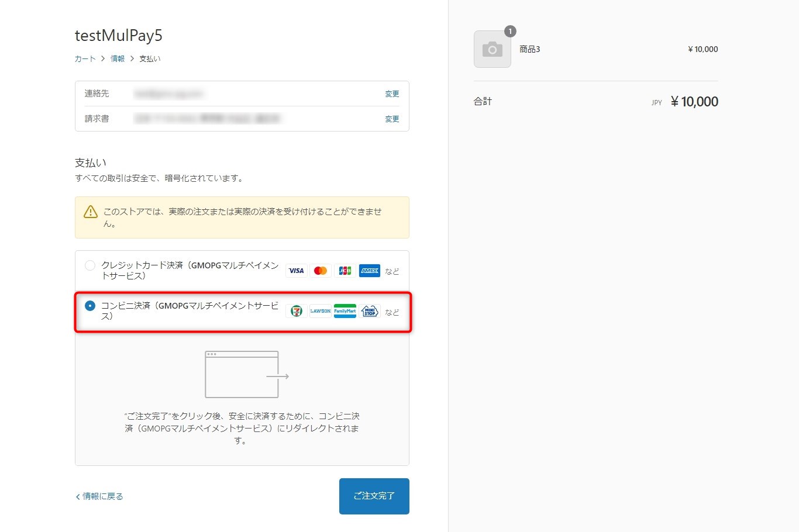Click the JCB card icon
Screen dimensions: 799x532
pos(345,271)
